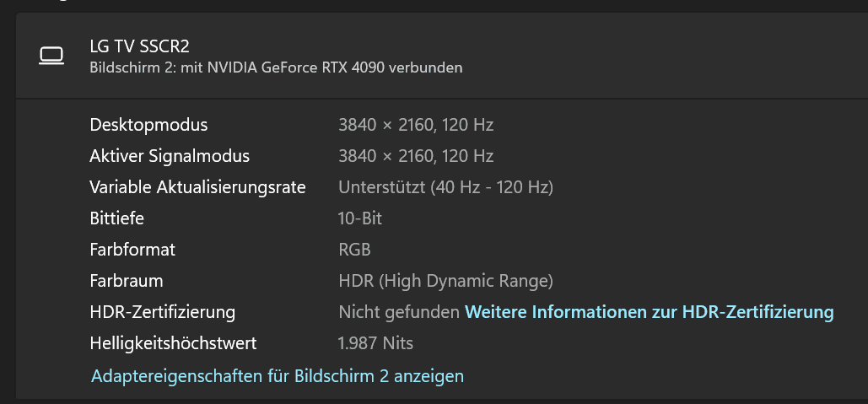Open the HDR-Zertifizierung further information link

tap(649, 312)
